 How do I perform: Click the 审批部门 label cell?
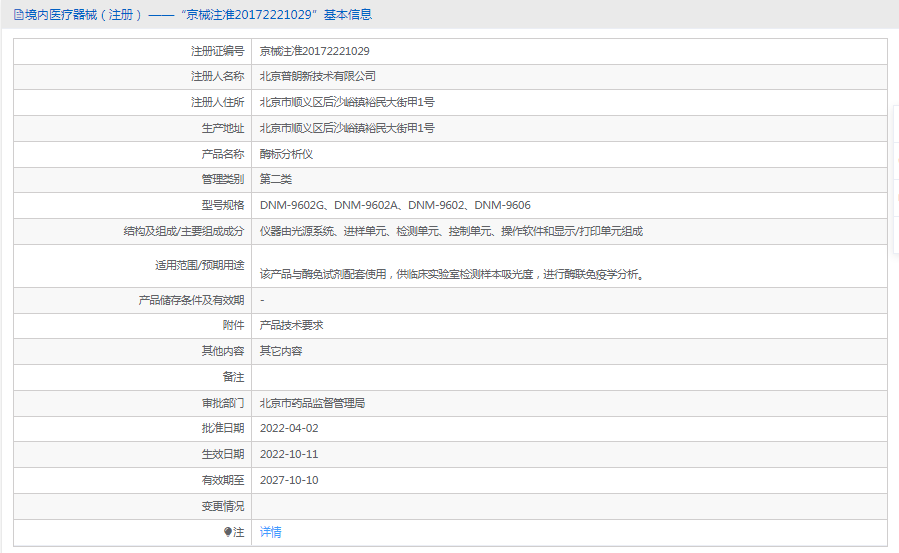132,403
